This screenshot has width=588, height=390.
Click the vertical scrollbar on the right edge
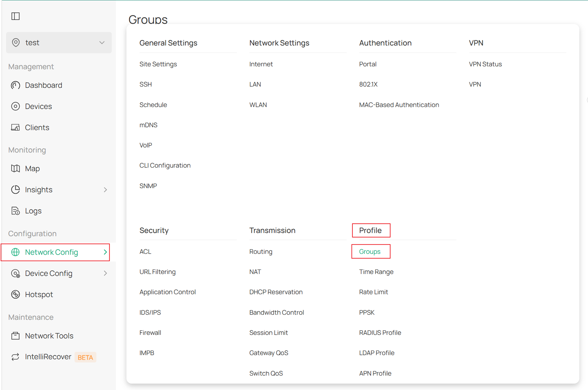coord(586,100)
